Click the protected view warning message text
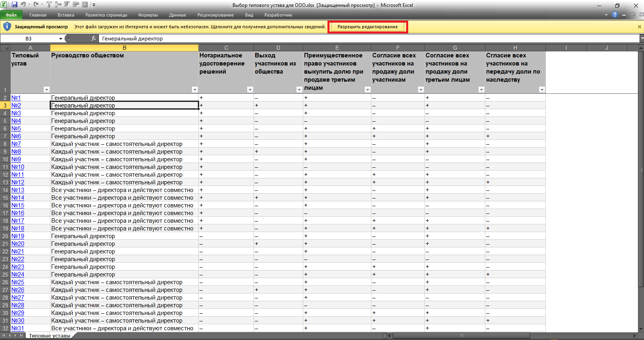Screen dimensions: 644x340 point(200,27)
